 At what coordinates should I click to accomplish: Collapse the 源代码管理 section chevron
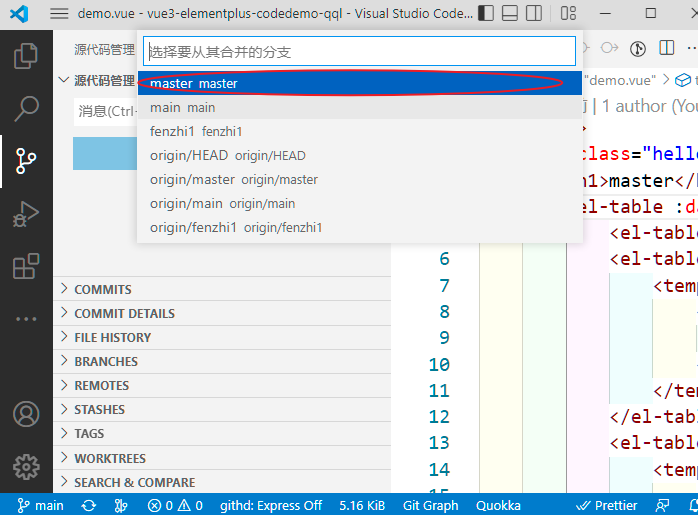tap(64, 80)
